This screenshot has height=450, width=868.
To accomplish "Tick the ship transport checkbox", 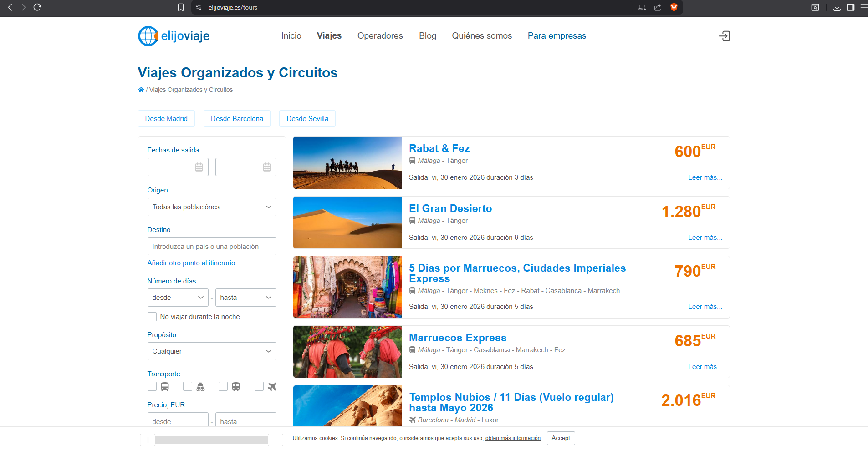I will tap(188, 386).
